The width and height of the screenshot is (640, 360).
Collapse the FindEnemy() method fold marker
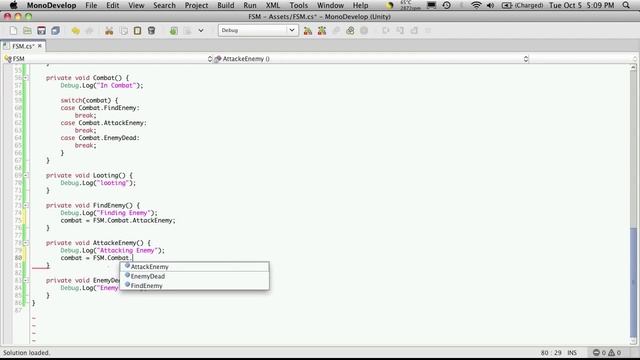26,205
